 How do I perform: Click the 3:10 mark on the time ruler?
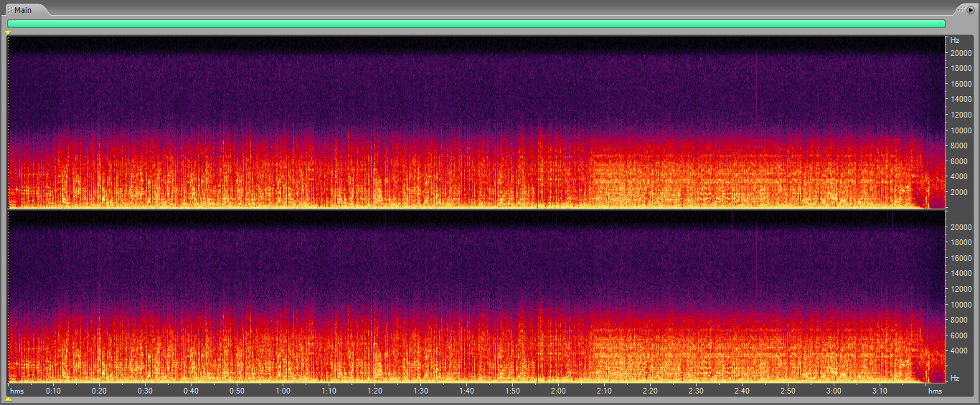[x=880, y=391]
